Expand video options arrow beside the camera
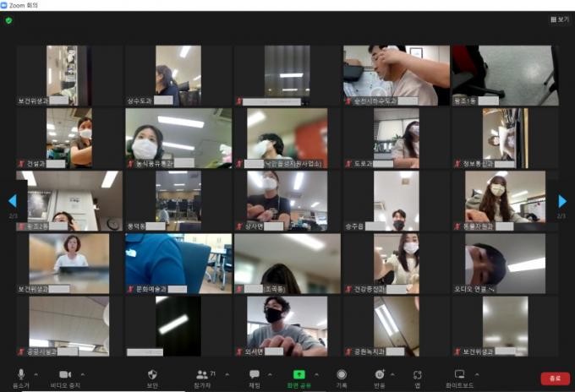 [83, 373]
